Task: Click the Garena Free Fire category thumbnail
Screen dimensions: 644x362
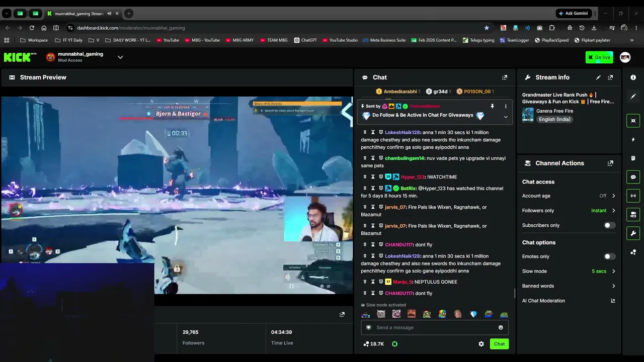Action: click(528, 115)
